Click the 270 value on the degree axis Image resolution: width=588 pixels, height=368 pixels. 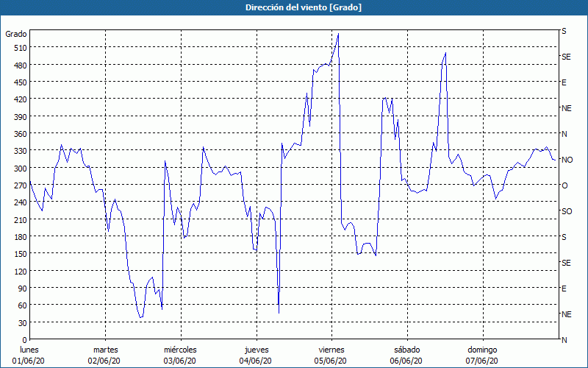[21, 185]
